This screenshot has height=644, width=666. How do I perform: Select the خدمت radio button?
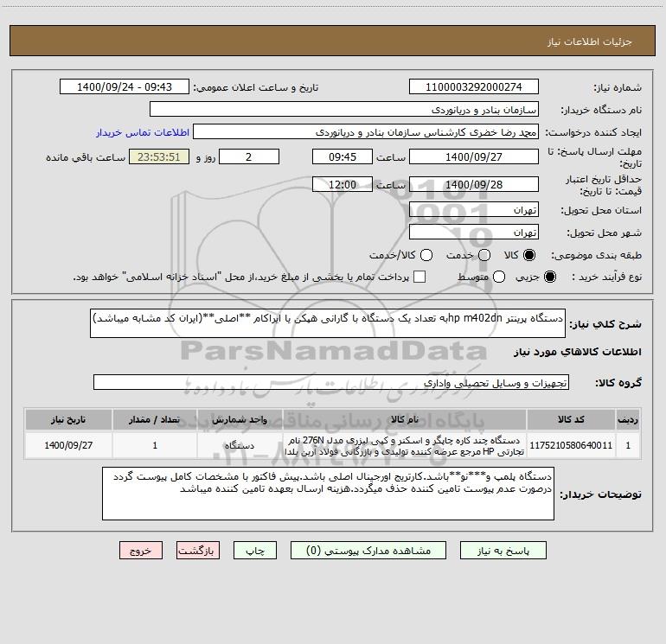484,255
